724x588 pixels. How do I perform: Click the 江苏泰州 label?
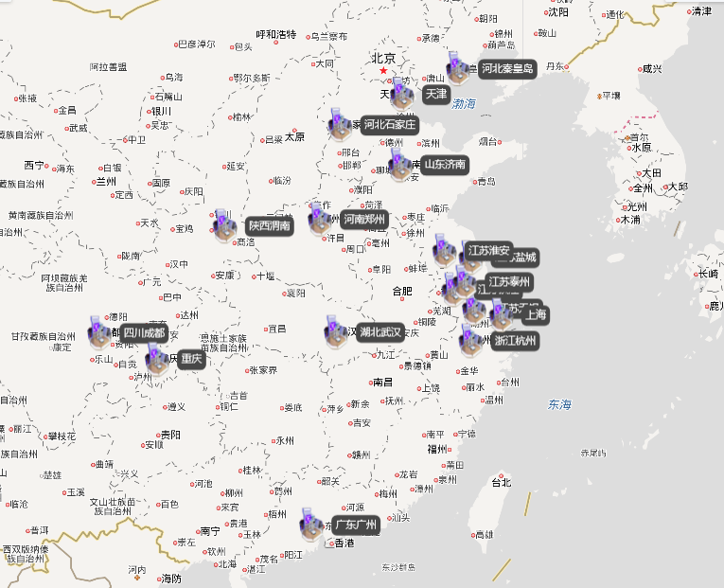point(509,282)
